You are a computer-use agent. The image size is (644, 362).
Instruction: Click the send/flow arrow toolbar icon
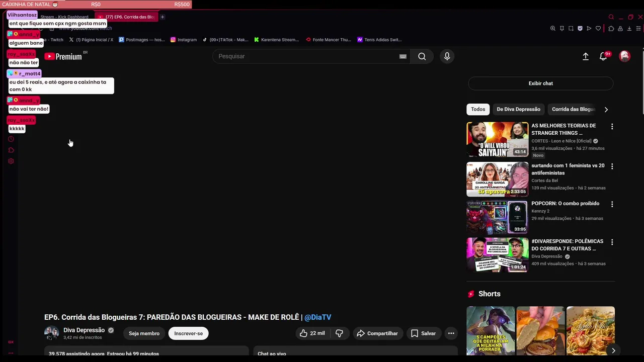pyautogui.click(x=589, y=29)
